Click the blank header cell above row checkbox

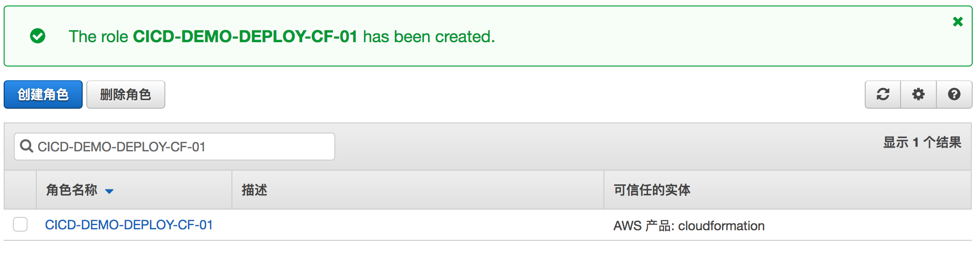coord(20,190)
